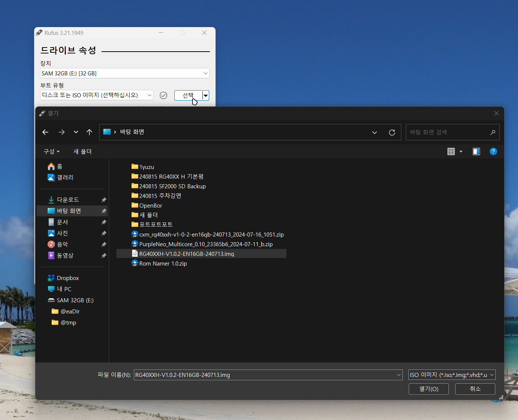This screenshot has width=518, height=420.
Task: Select RG40XXH-V1.0.2-EN16GB-240713.img file
Action: [201, 254]
